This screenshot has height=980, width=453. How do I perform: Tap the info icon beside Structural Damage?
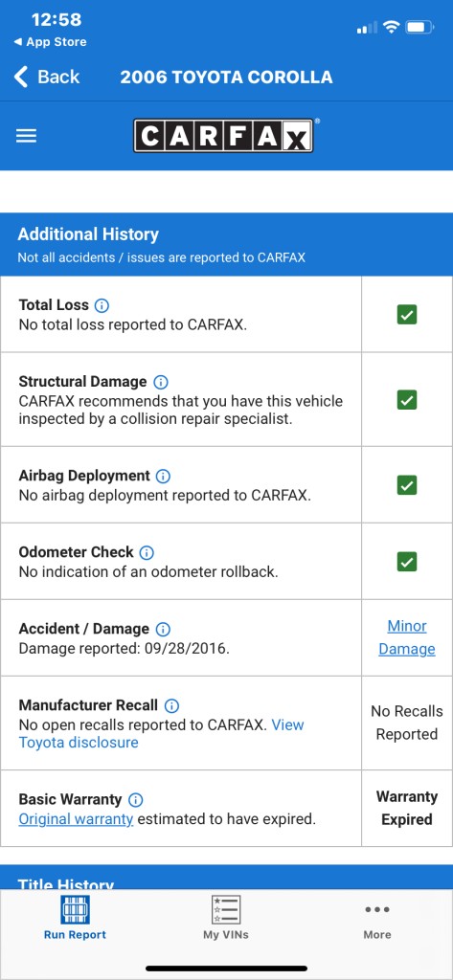point(161,382)
